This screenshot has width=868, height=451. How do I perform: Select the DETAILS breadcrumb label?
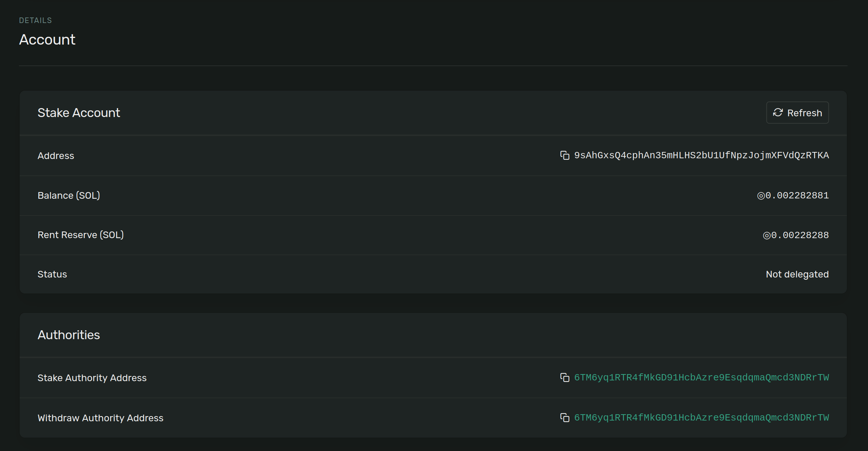[35, 20]
